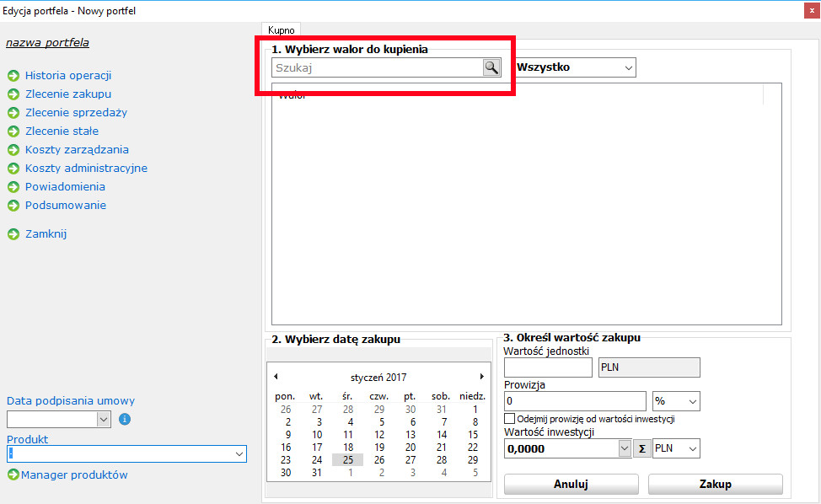Go to next month in calendar
This screenshot has height=504, width=821.
coord(482,377)
